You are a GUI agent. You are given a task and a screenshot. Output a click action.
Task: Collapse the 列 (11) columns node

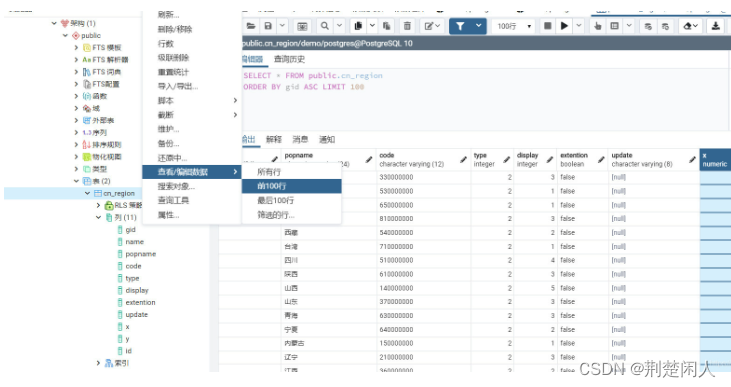98,217
